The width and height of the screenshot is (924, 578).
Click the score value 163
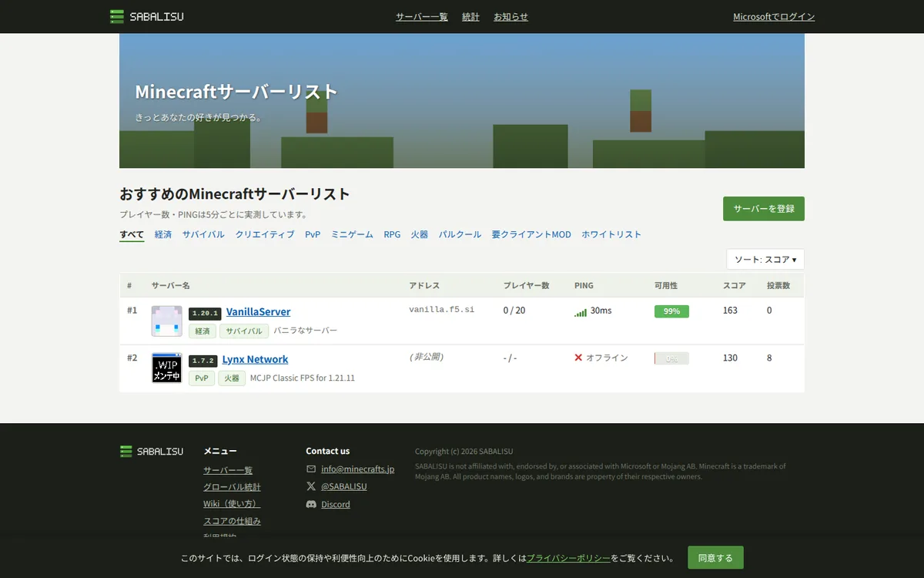tap(730, 311)
